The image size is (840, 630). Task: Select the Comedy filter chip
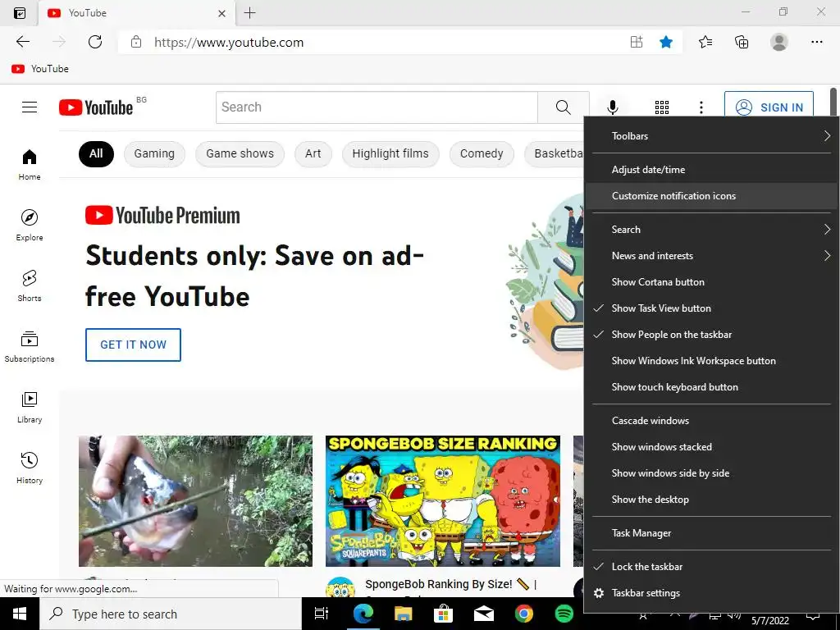[x=481, y=153]
